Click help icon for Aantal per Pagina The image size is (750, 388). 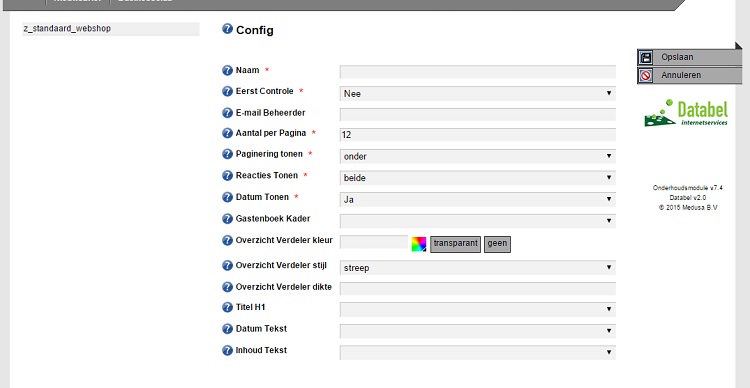(x=227, y=133)
